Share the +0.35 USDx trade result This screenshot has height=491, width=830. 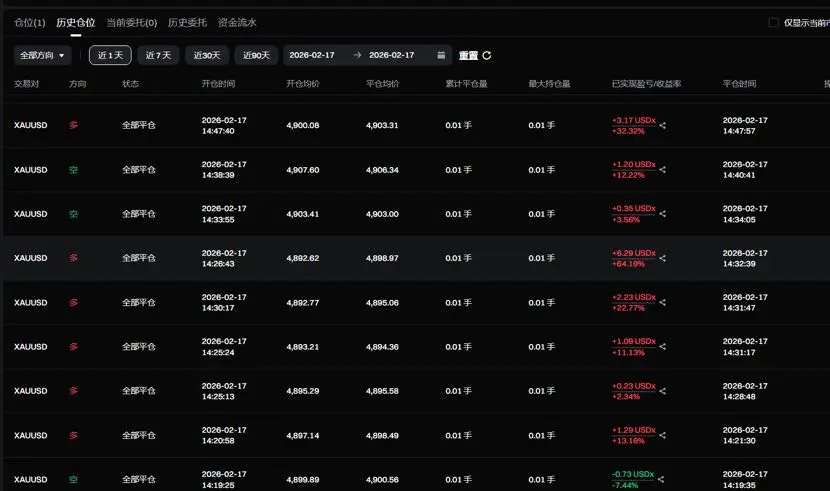663,214
